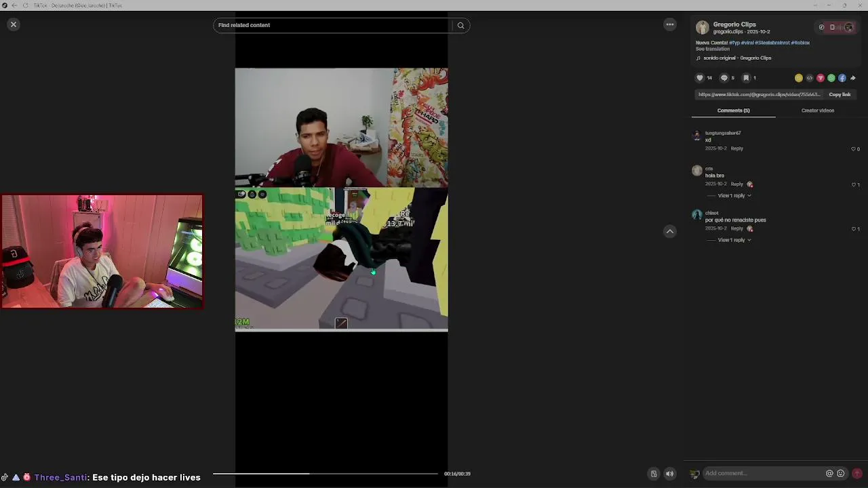Open username tungtungsahor67
The width and height of the screenshot is (868, 488).
[x=723, y=134]
